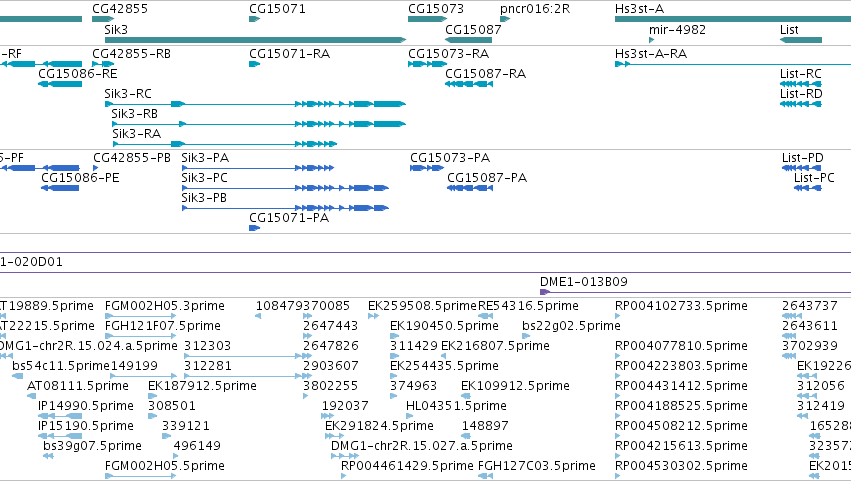Click the Sik3-PB protein label
Viewport: 851px width, 481px height.
[x=204, y=198]
